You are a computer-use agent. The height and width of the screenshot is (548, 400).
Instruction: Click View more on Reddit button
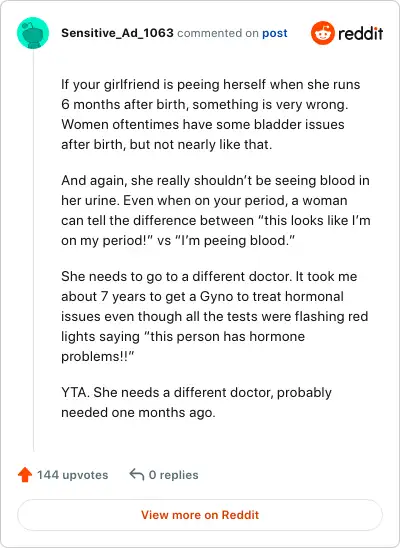[x=200, y=515]
